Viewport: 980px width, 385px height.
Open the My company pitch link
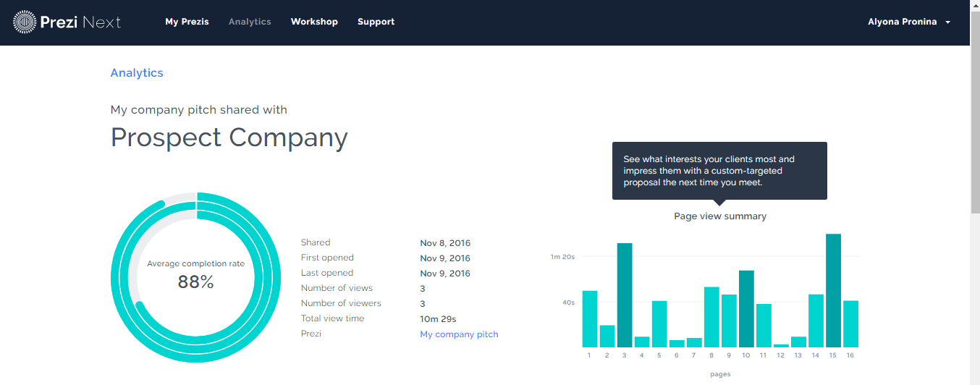pos(459,334)
